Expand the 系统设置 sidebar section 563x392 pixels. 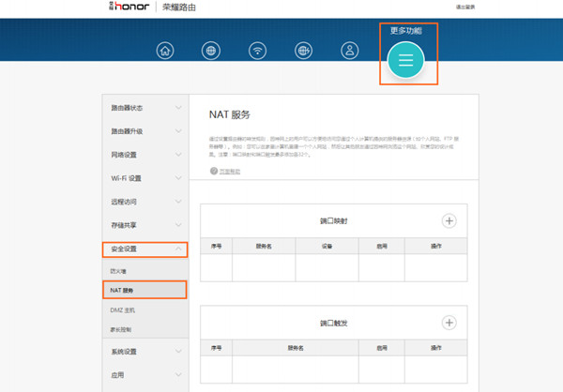tap(145, 352)
